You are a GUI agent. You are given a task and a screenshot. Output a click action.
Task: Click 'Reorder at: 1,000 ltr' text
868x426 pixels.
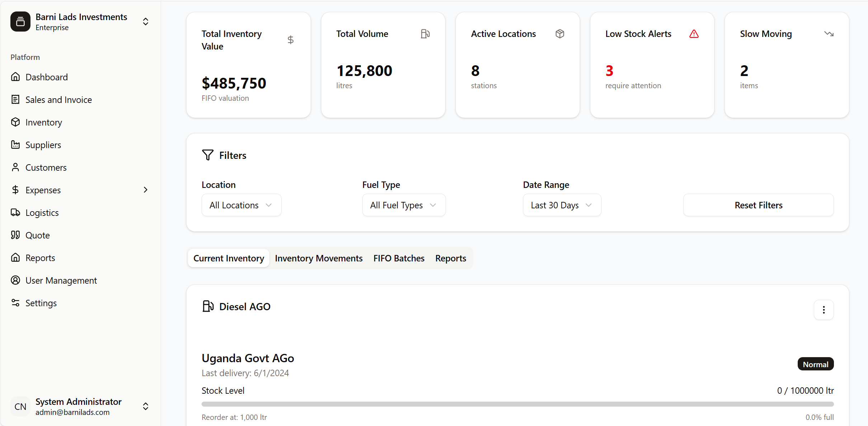click(234, 417)
